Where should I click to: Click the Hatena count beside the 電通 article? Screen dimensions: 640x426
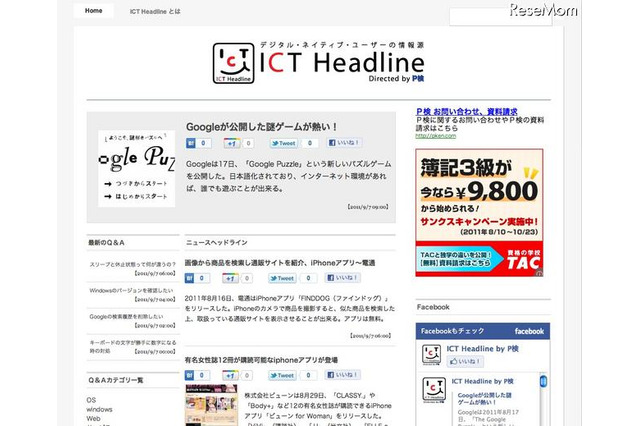pos(202,278)
